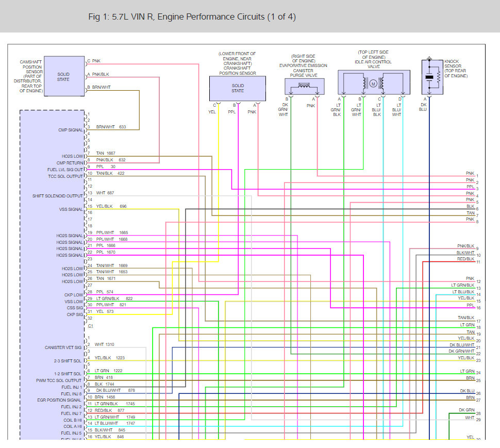Click right-edge 'TAN/BLK' label at pin 17
This screenshot has height=448, width=500.
pyautogui.click(x=466, y=318)
